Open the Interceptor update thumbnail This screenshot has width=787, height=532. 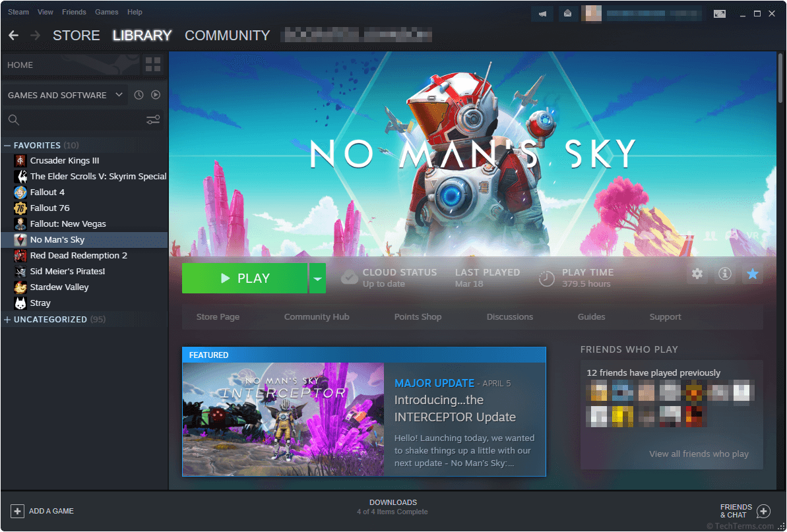click(283, 419)
